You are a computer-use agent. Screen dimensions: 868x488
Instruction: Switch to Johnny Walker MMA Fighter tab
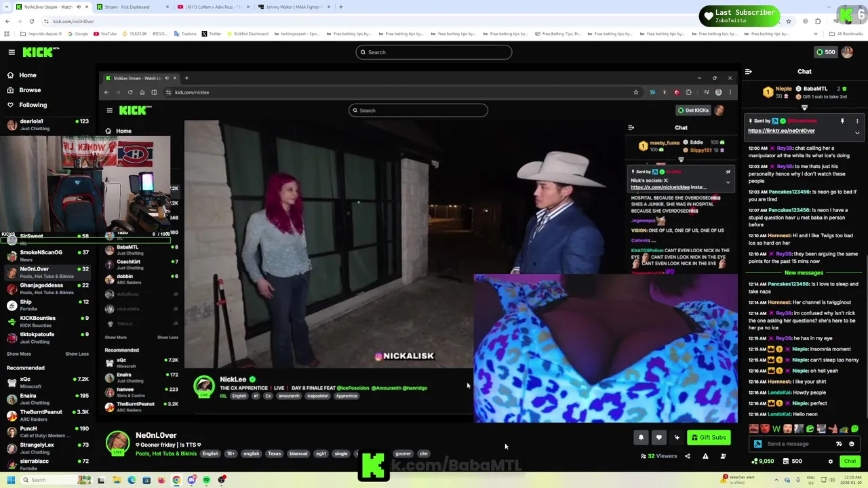pyautogui.click(x=293, y=7)
